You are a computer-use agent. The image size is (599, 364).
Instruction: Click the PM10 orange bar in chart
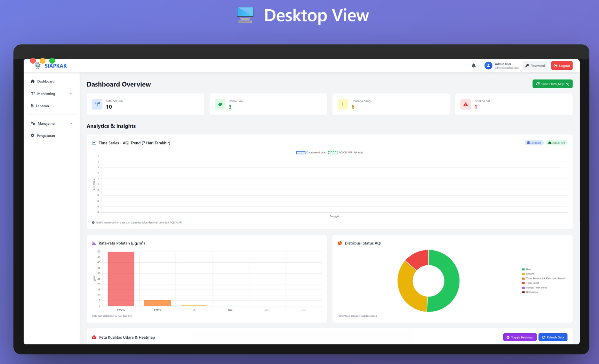coord(157,303)
